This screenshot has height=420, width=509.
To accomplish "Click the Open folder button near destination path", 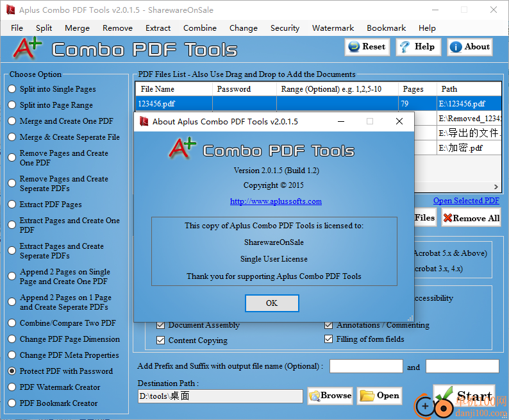I will click(x=379, y=396).
